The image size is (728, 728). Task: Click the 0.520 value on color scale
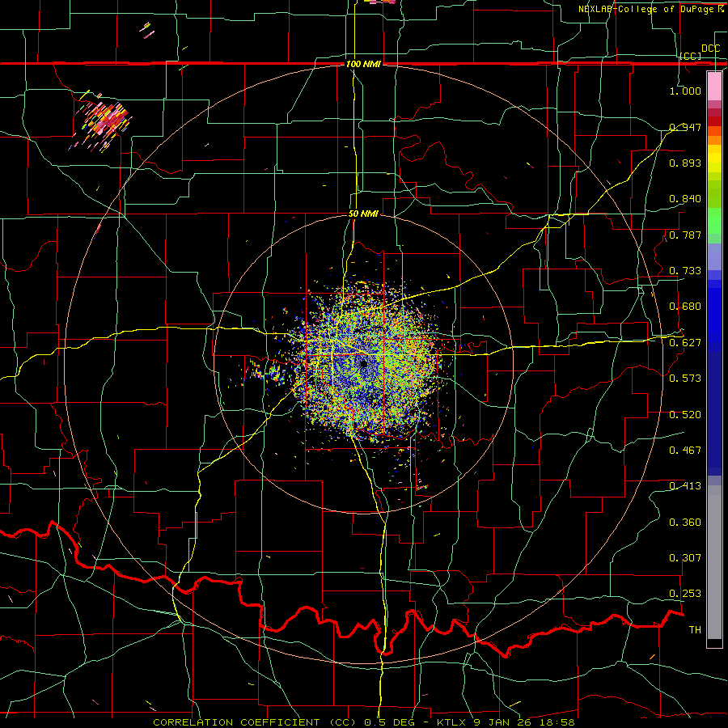point(685,415)
